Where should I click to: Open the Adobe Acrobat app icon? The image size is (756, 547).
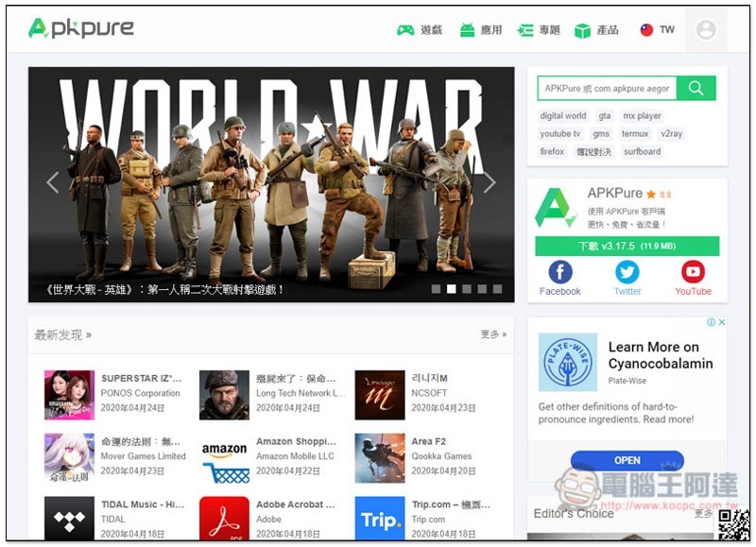click(224, 519)
